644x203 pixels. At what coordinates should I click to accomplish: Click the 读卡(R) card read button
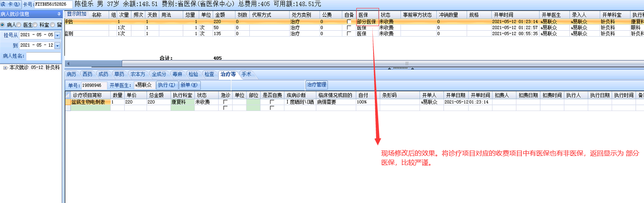click(11, 4)
